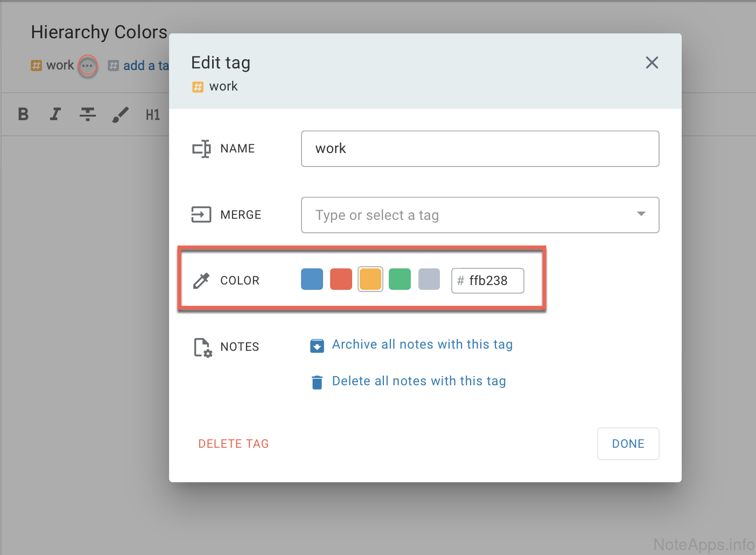Image resolution: width=756 pixels, height=555 pixels.
Task: Expand the Merge tag dropdown arrow
Action: [641, 214]
